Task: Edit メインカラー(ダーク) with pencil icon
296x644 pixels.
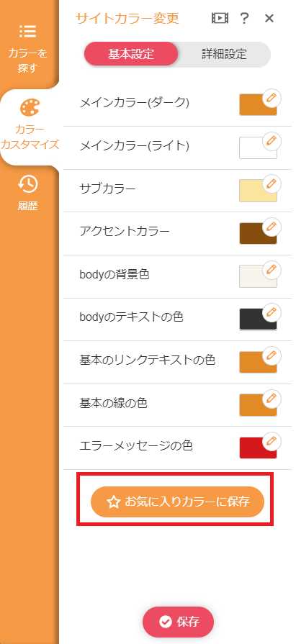Action: (272, 98)
